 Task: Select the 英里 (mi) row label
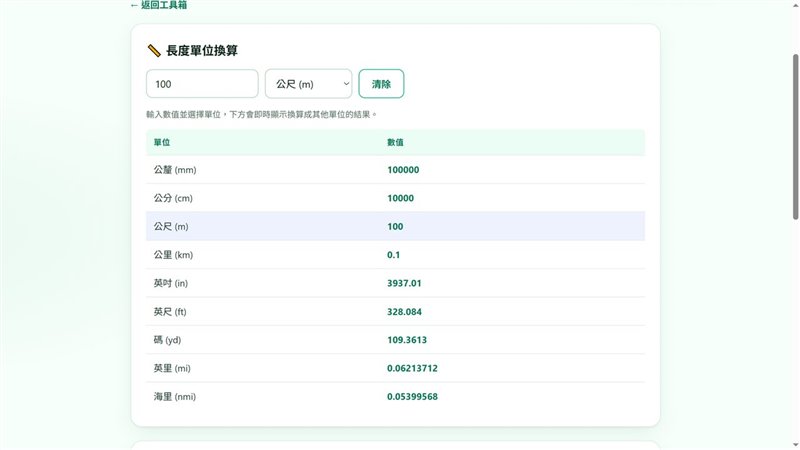[172, 368]
